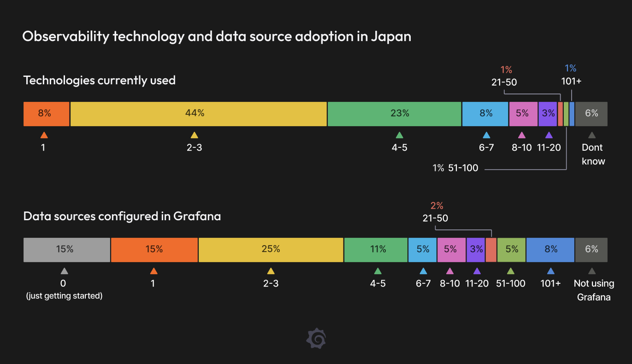Click the blue triangle above the Data sources "101+" label

(550, 271)
